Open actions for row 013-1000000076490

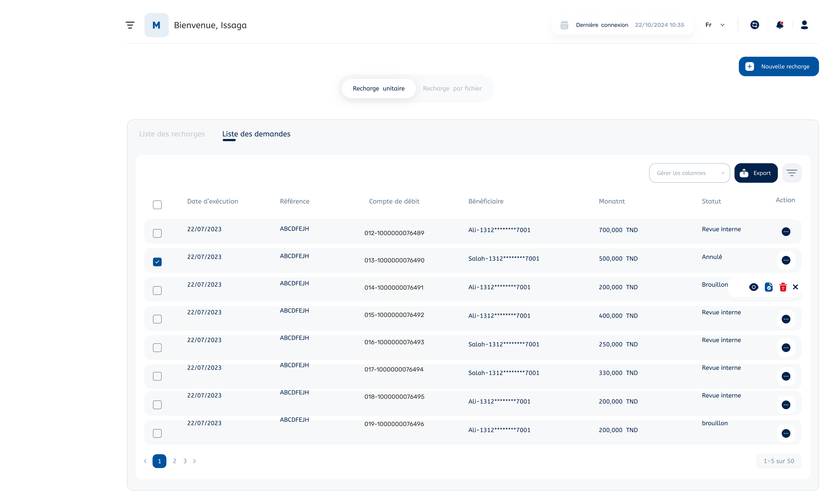[786, 260]
